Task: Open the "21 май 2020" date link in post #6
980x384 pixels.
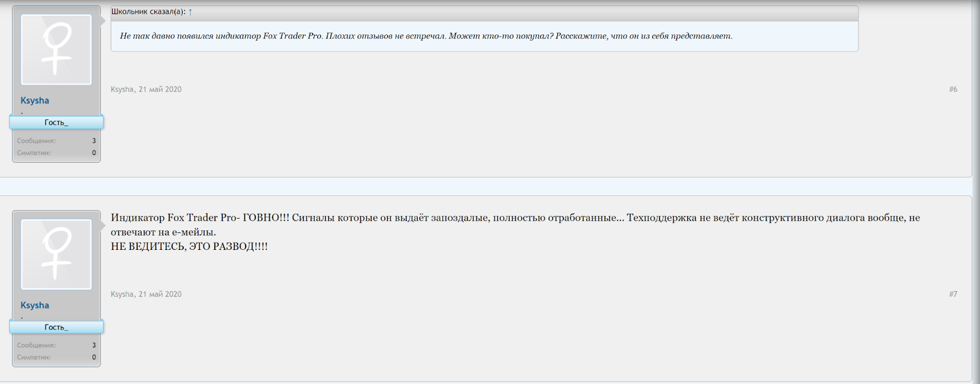Action: [160, 89]
